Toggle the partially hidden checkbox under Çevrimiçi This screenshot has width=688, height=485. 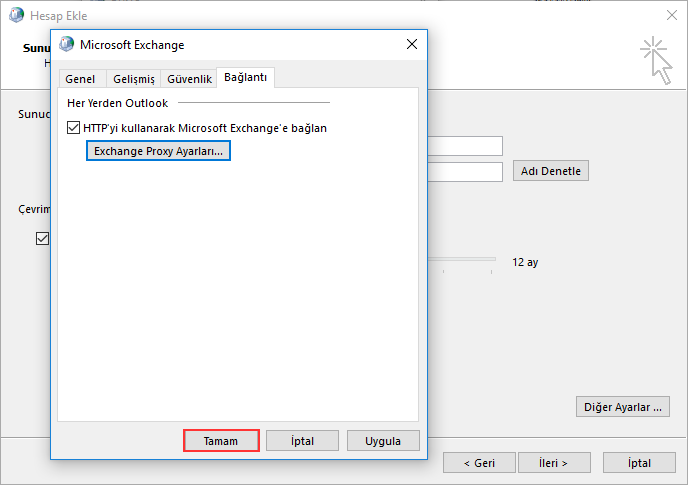pos(42,238)
